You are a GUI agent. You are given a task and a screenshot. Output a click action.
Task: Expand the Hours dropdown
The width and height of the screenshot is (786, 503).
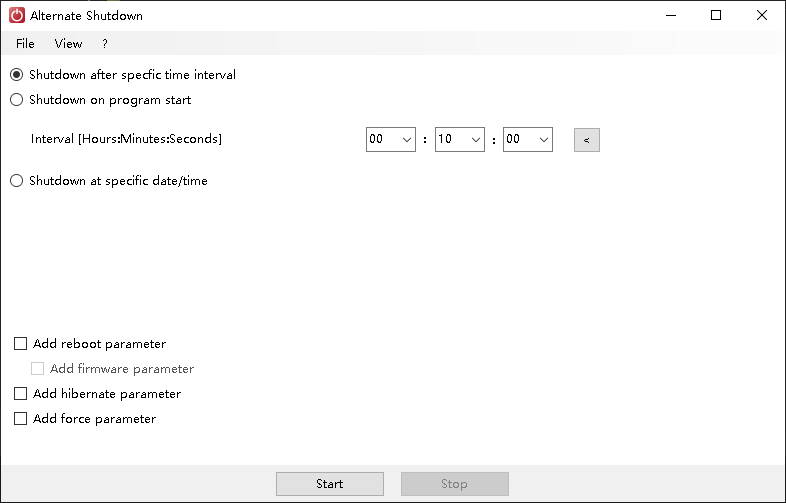point(407,140)
